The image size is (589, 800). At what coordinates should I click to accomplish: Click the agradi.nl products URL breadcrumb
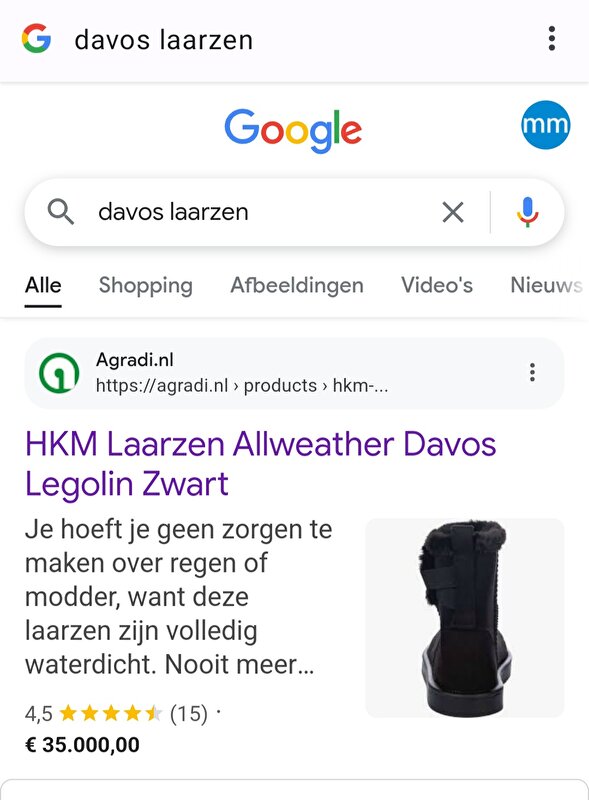click(242, 386)
